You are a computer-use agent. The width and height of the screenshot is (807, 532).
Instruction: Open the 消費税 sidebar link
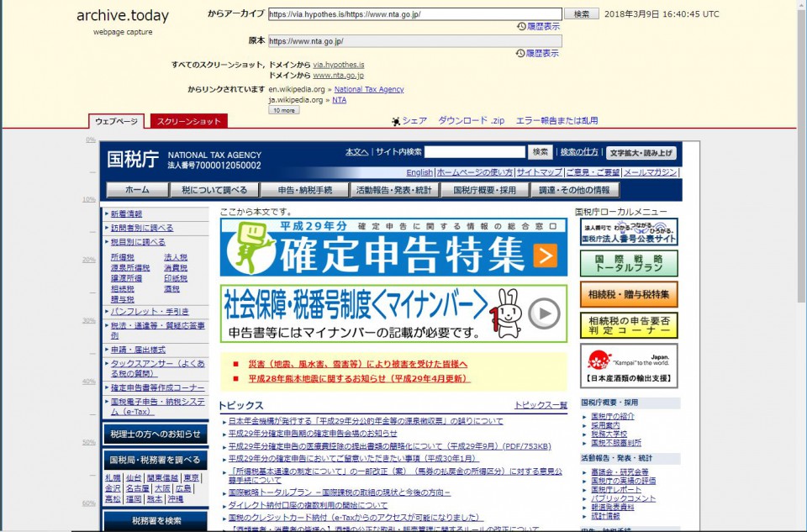pos(176,267)
